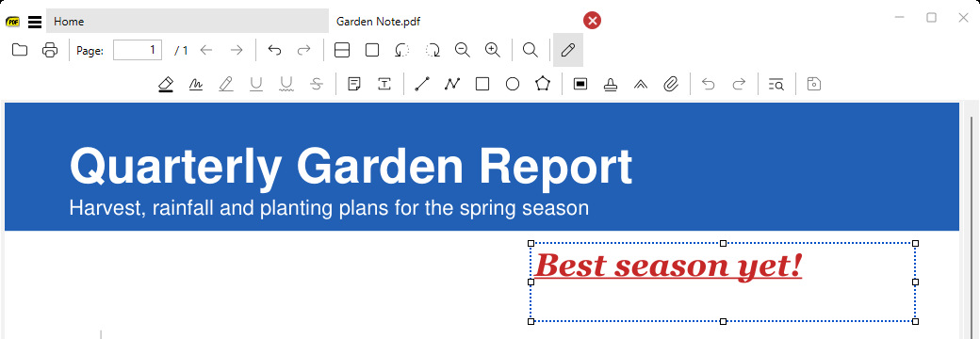
Task: Focus the Page number input field
Action: [138, 51]
